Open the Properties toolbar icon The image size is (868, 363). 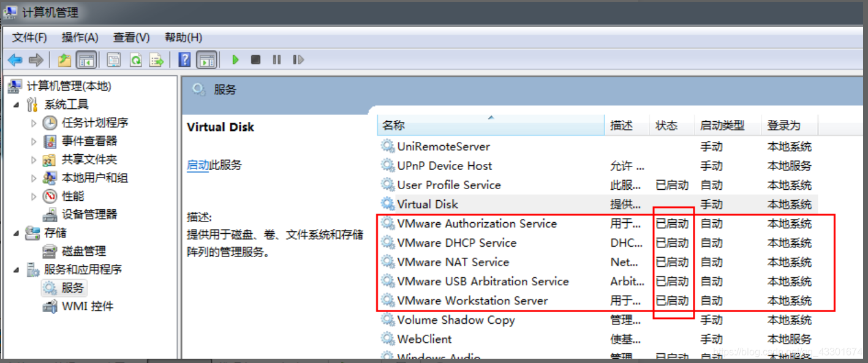pyautogui.click(x=114, y=60)
